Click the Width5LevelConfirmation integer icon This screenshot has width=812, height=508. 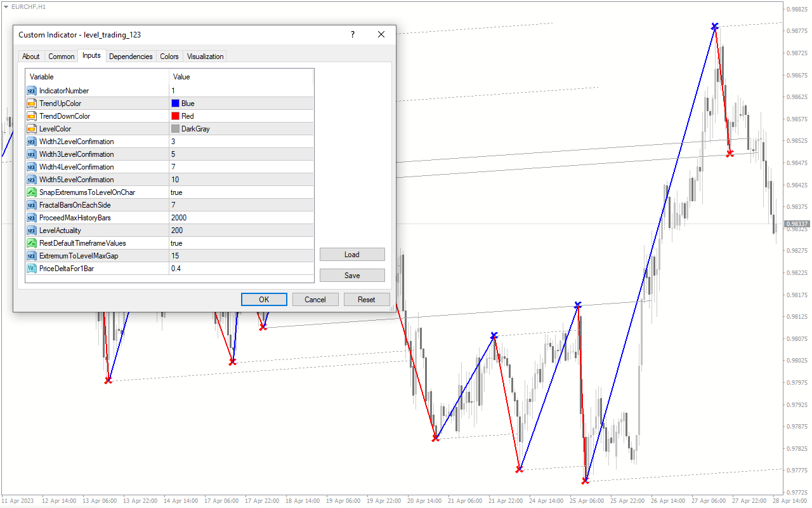[x=32, y=180]
